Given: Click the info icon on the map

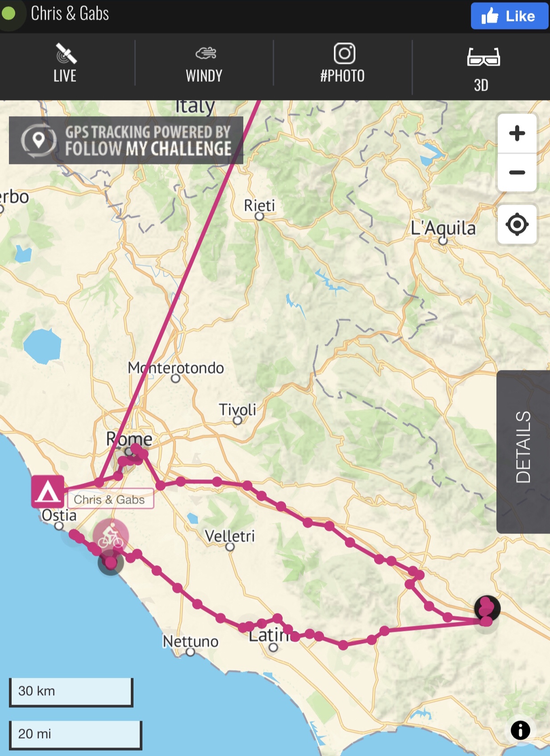Looking at the screenshot, I should [520, 731].
